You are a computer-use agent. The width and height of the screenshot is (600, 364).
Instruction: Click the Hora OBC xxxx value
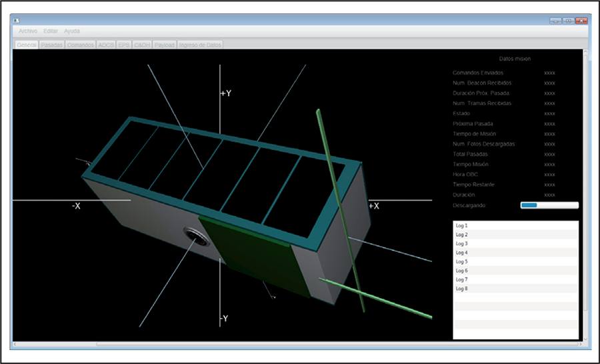click(549, 175)
